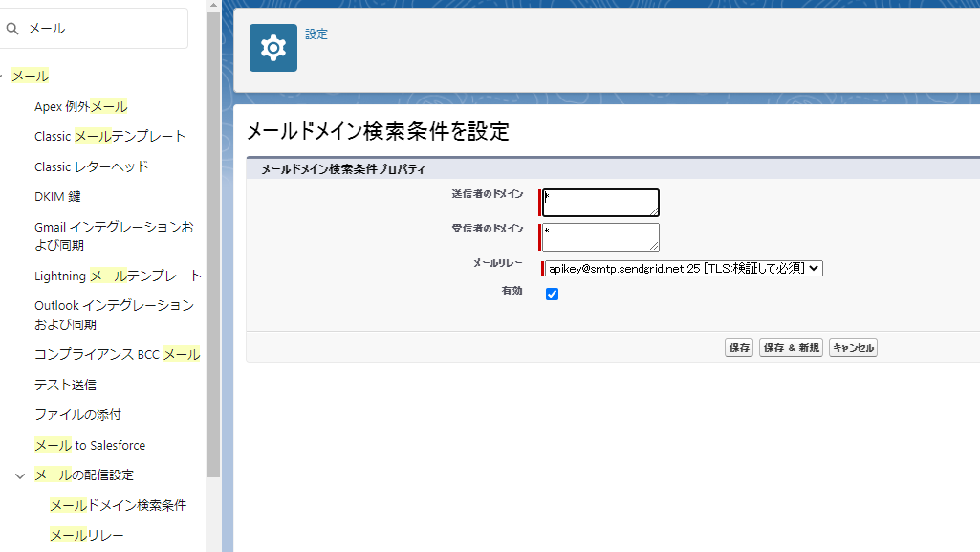
Task: Enable the 有効 checkbox
Action: (x=552, y=295)
